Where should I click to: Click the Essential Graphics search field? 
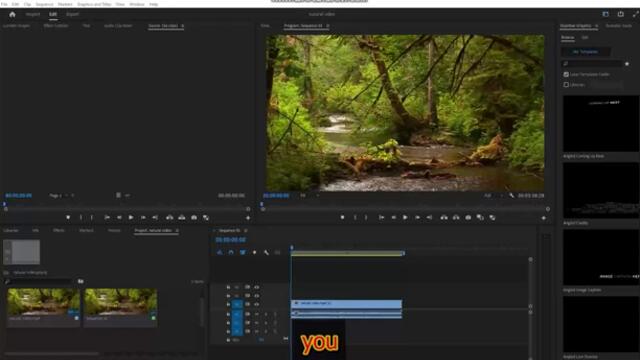(592, 64)
